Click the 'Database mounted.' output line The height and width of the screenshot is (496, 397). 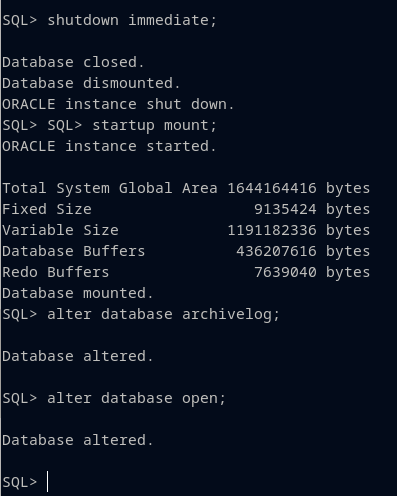coord(78,293)
